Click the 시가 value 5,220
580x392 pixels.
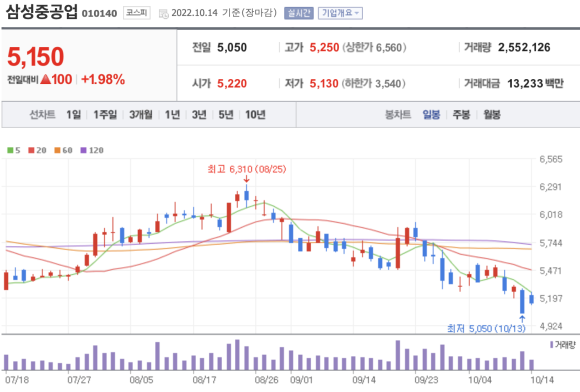(232, 84)
